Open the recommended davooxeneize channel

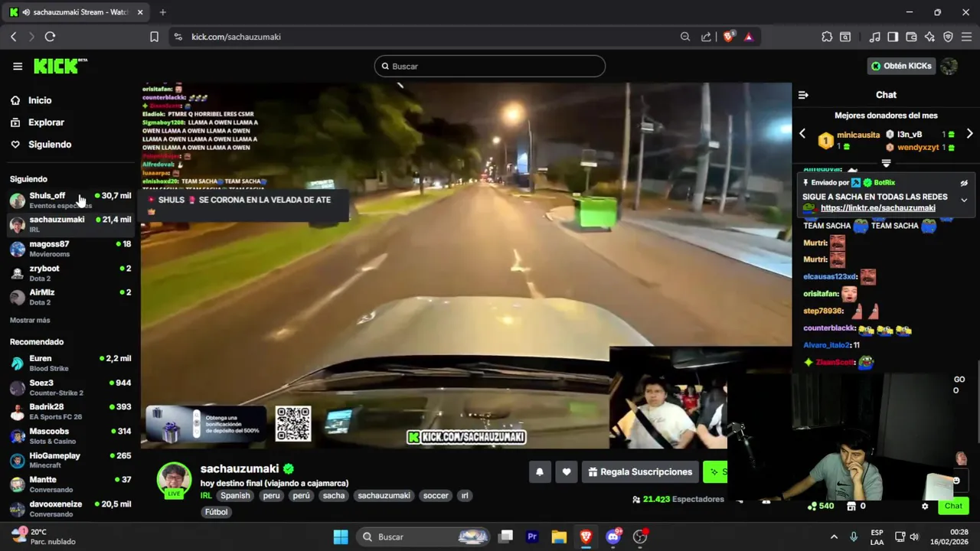coord(70,509)
